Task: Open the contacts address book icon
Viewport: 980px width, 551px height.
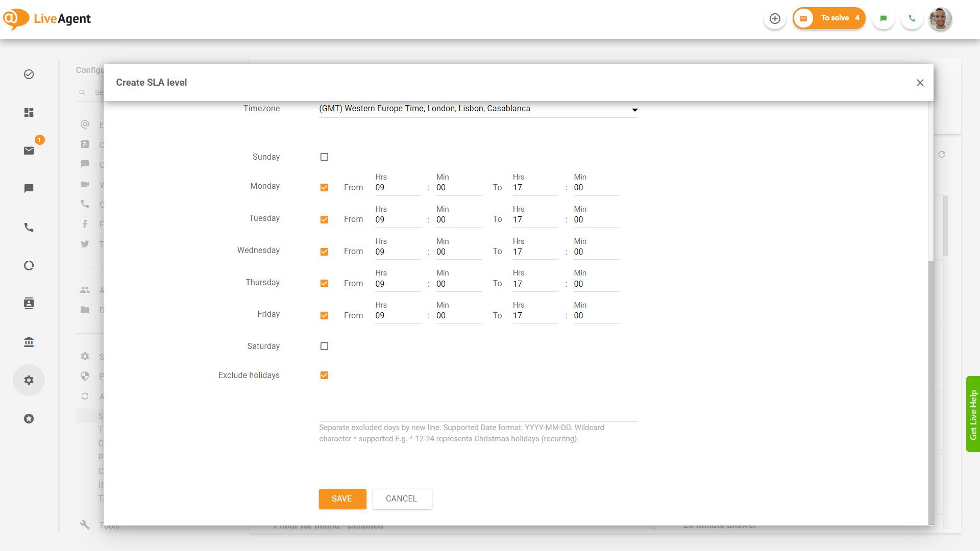Action: pos(29,303)
